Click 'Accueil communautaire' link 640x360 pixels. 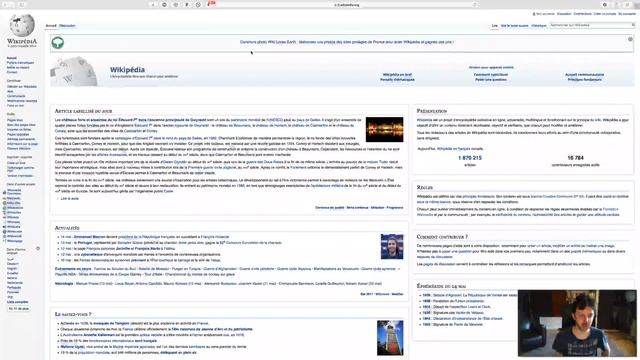point(584,75)
